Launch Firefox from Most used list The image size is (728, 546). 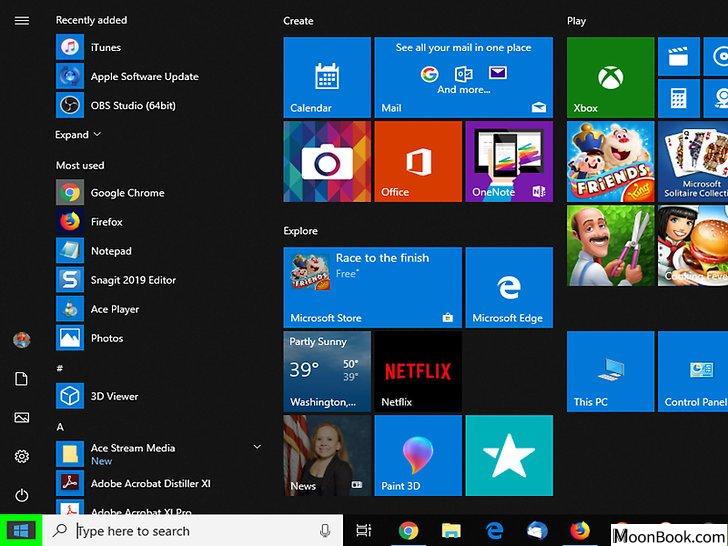158,222
